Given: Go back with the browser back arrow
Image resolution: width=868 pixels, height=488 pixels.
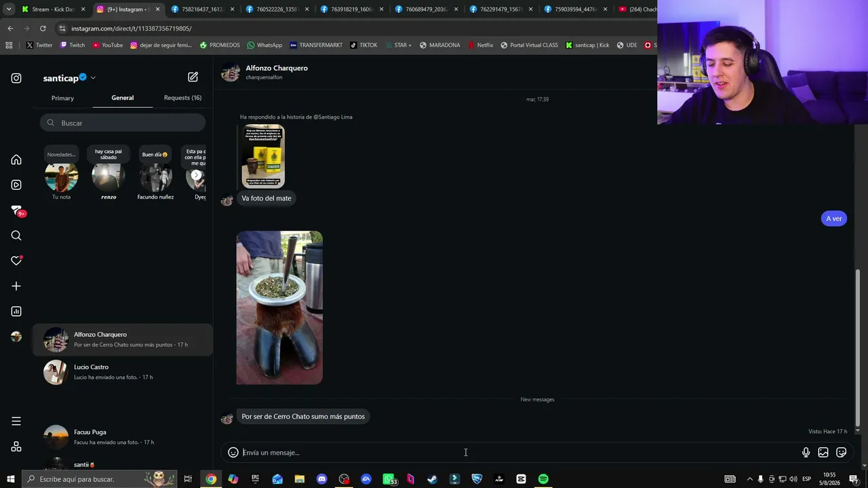Looking at the screenshot, I should click(x=10, y=28).
